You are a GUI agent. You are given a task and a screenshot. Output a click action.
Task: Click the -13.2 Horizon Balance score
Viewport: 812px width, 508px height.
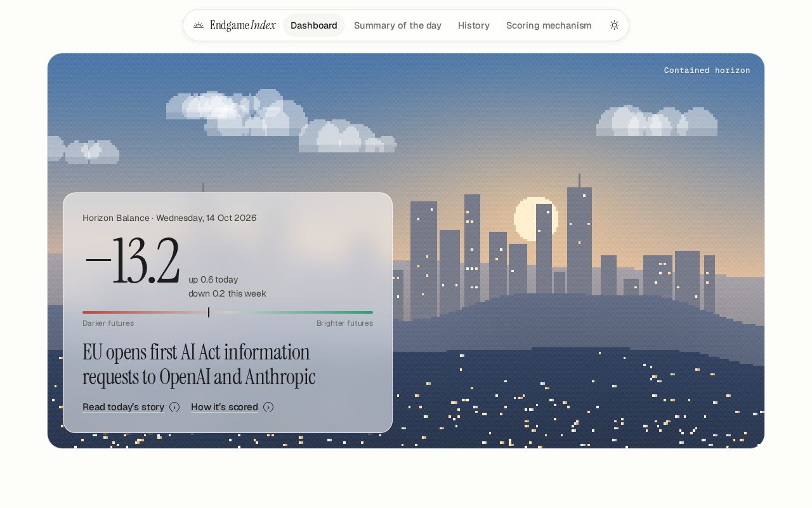point(131,261)
